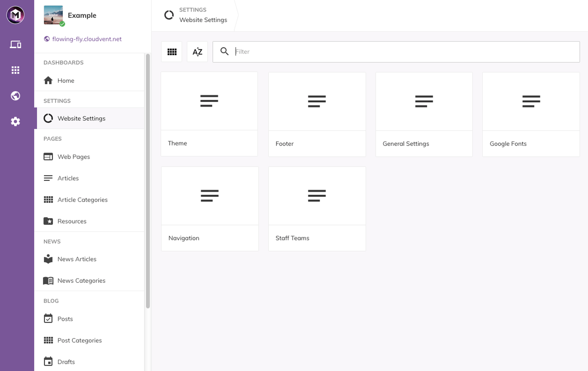Open Article Categories in sidebar

point(82,200)
